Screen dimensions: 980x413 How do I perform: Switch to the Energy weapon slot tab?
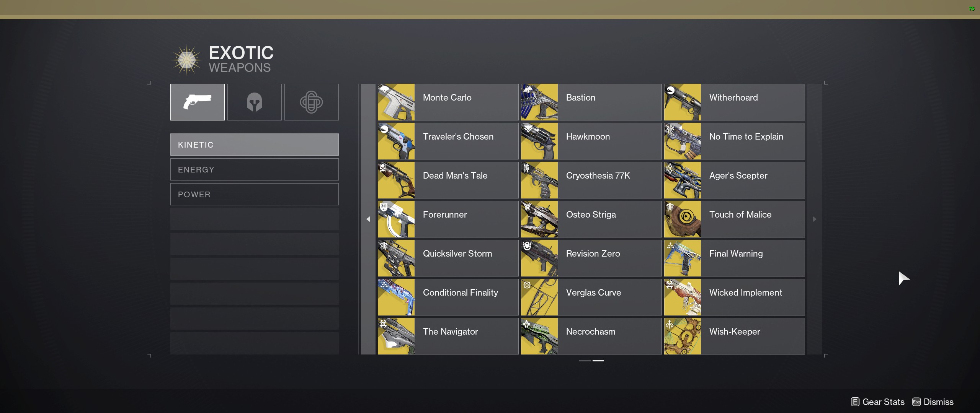[254, 169]
